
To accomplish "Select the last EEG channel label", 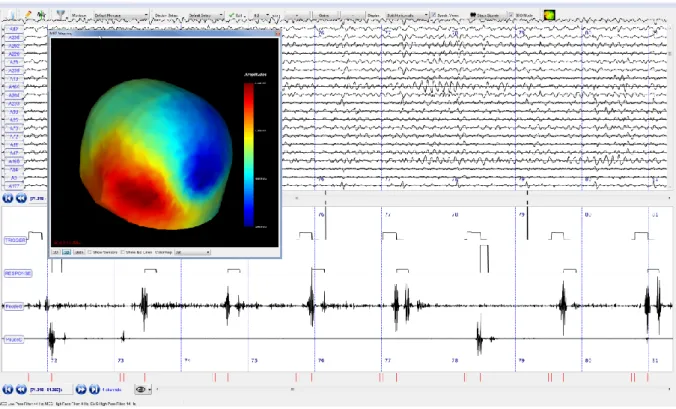I will point(14,186).
